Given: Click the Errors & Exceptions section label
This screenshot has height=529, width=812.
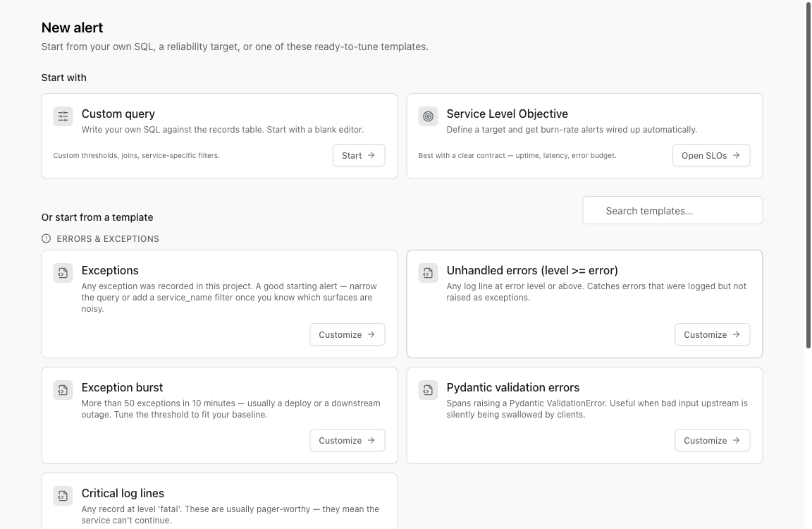Looking at the screenshot, I should (108, 239).
